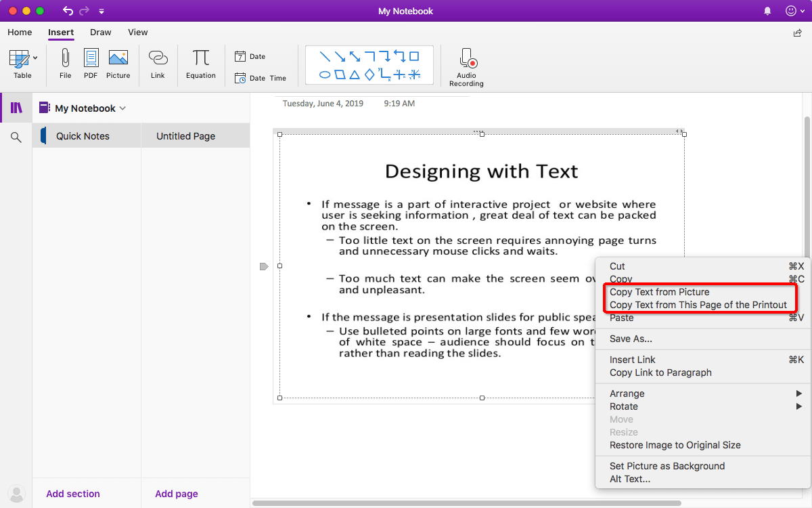Insert a Picture from the ribbon
812x508 pixels.
[x=118, y=64]
